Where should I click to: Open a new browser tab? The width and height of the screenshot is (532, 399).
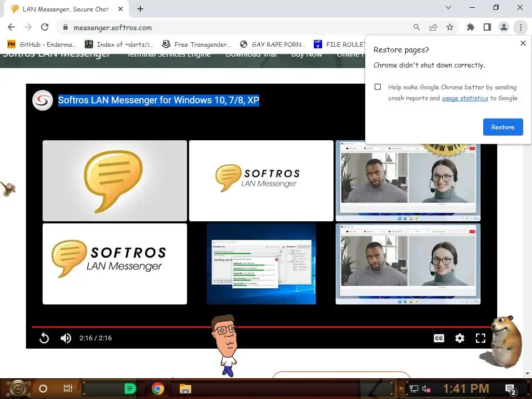(140, 9)
